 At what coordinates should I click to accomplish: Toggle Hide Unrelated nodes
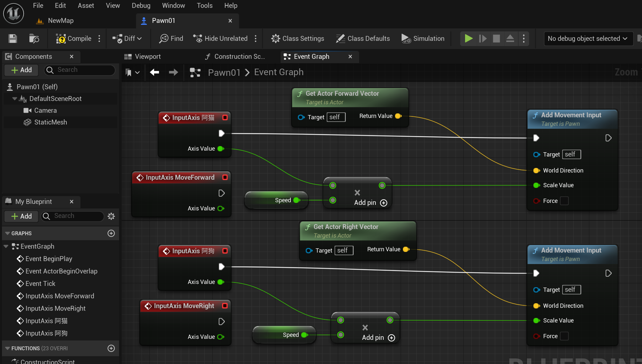(x=220, y=39)
